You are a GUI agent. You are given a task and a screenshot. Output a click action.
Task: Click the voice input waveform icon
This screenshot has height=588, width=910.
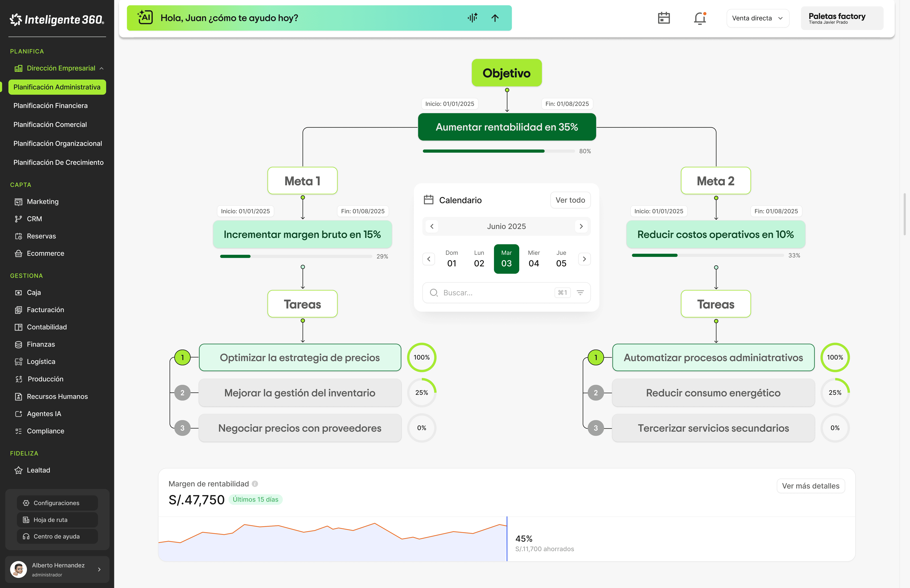[472, 18]
